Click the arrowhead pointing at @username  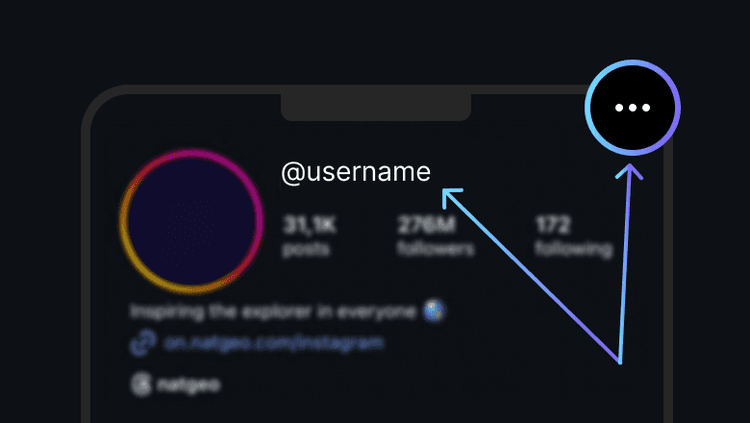[x=448, y=191]
